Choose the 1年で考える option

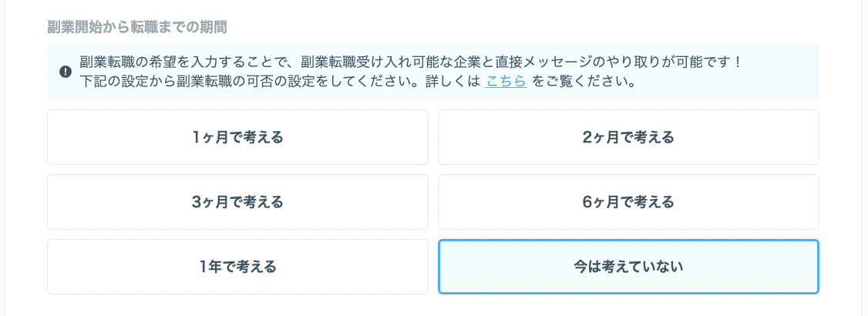[x=237, y=267]
